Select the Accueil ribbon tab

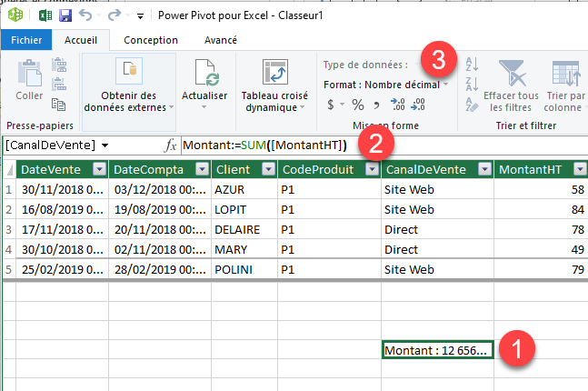tap(81, 40)
